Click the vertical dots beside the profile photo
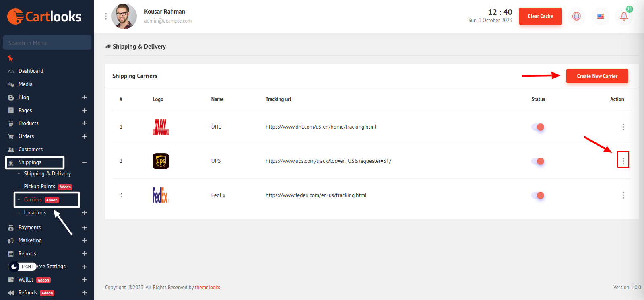The width and height of the screenshot is (644, 300). tap(106, 16)
